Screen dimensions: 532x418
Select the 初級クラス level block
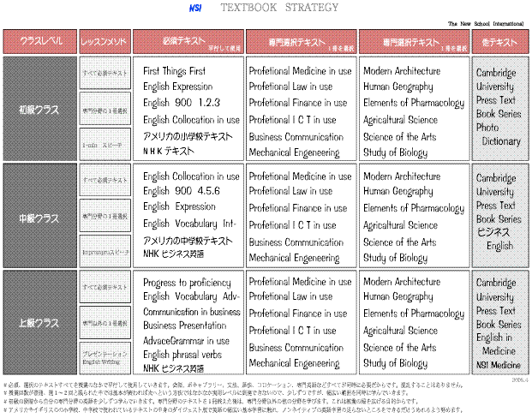click(x=39, y=110)
